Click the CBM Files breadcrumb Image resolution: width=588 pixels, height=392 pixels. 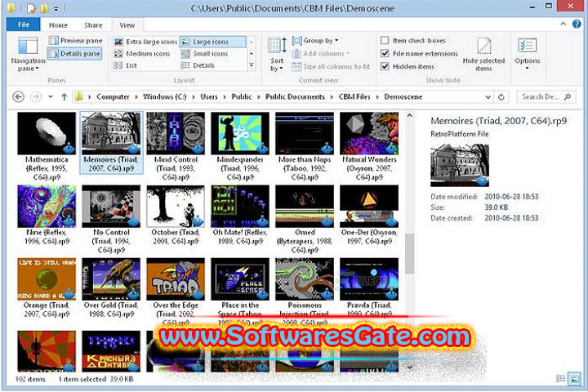pyautogui.click(x=354, y=97)
